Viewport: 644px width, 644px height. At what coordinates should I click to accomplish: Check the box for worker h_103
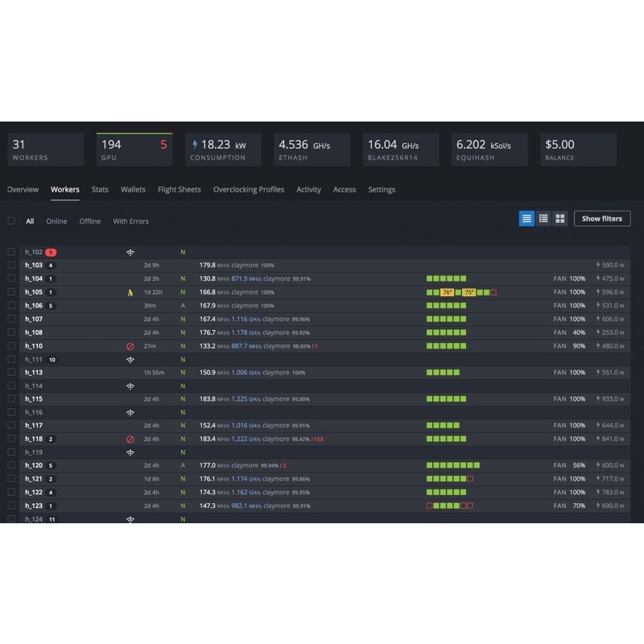coord(11,266)
